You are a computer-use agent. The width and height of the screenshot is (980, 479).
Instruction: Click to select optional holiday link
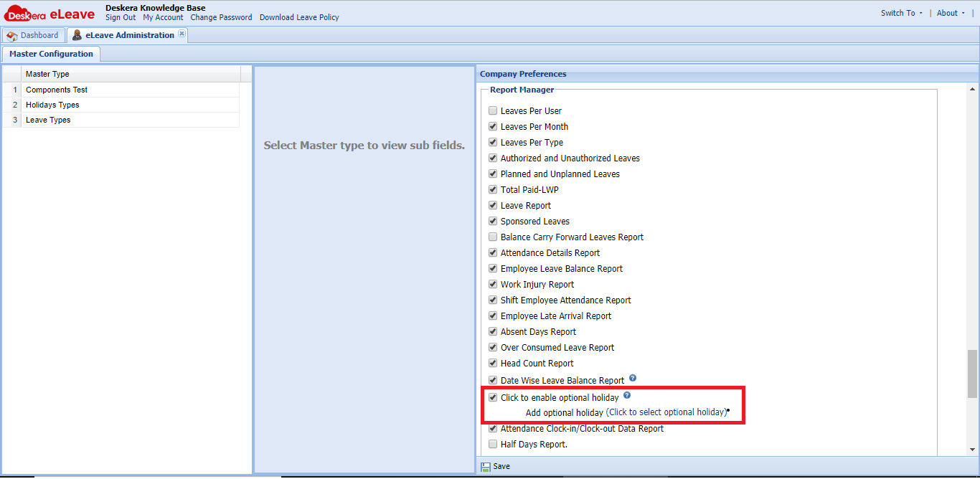[x=666, y=412]
